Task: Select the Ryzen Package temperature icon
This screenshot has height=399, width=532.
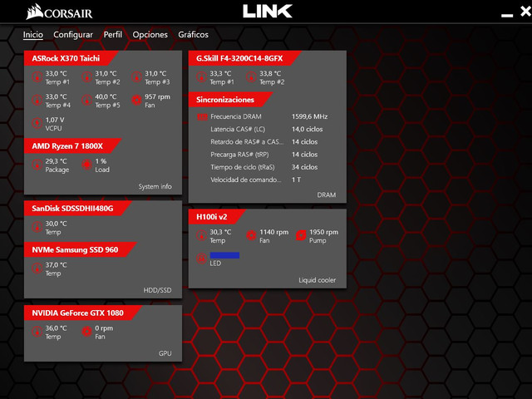Action: click(x=37, y=165)
